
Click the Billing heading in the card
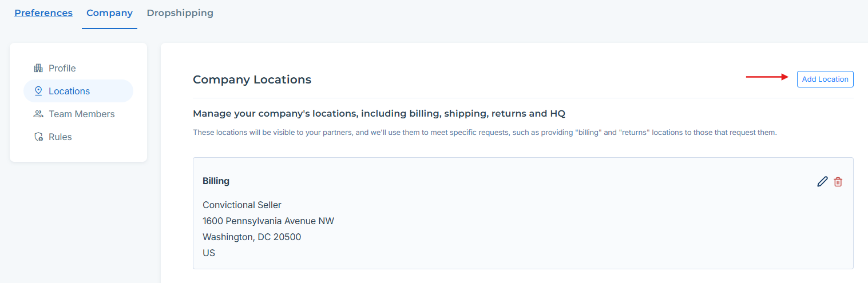coord(216,181)
